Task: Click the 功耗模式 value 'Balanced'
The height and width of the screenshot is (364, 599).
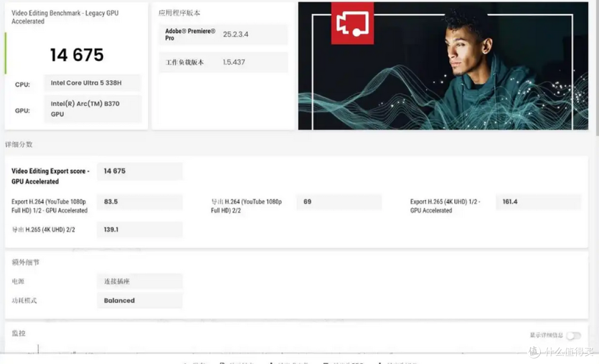Action: (119, 300)
